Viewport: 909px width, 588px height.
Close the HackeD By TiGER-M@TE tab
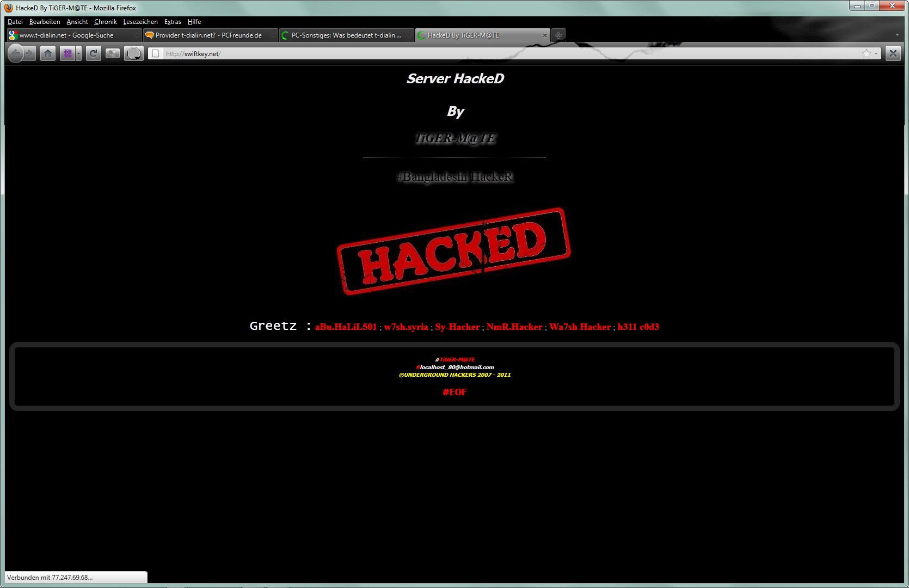[x=544, y=35]
